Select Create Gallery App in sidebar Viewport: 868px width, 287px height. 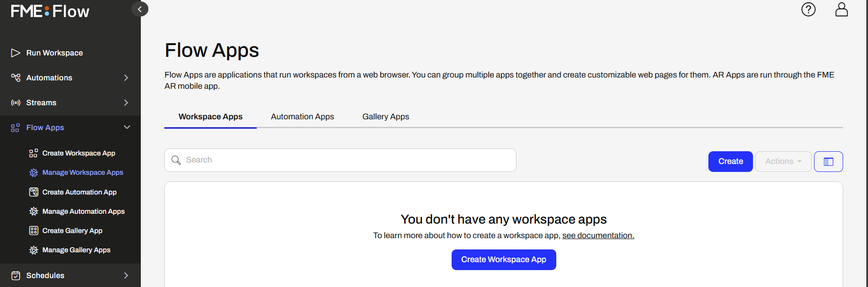72,231
